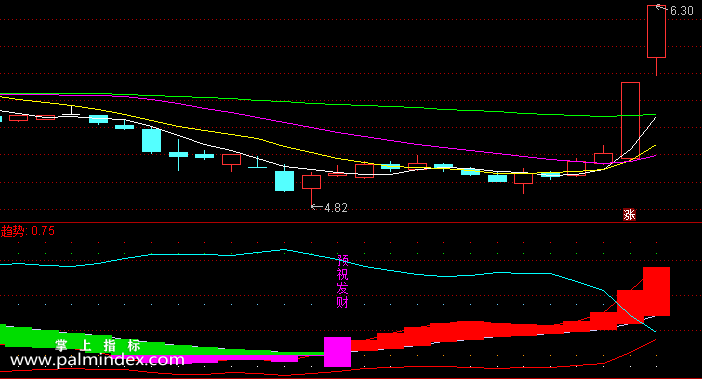The image size is (702, 379).
Task: Click the 掌上指标 watermark text
Action: point(98,345)
